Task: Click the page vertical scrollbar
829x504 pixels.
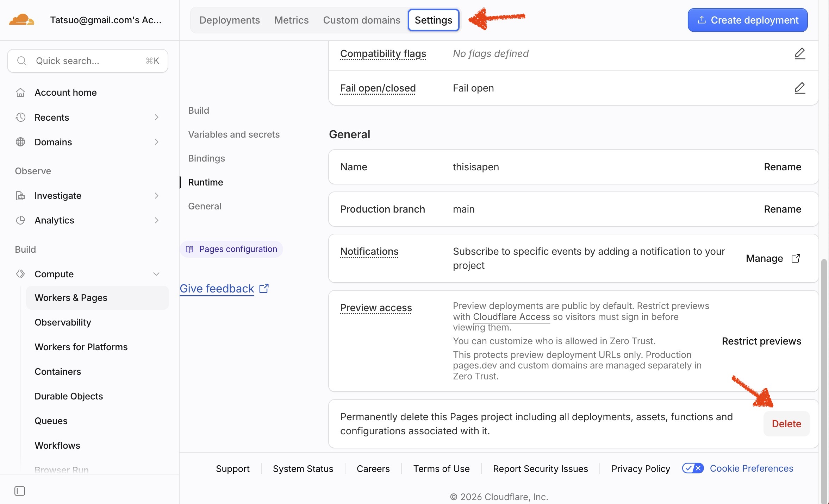Action: point(824,381)
